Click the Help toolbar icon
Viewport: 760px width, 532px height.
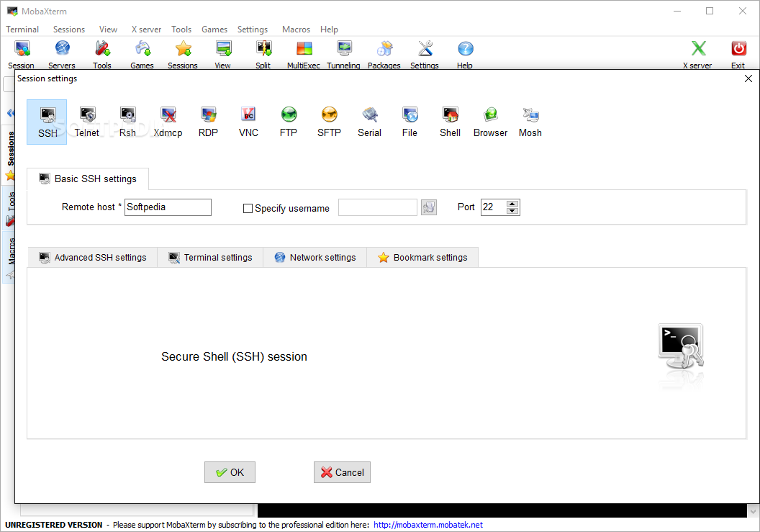(465, 54)
